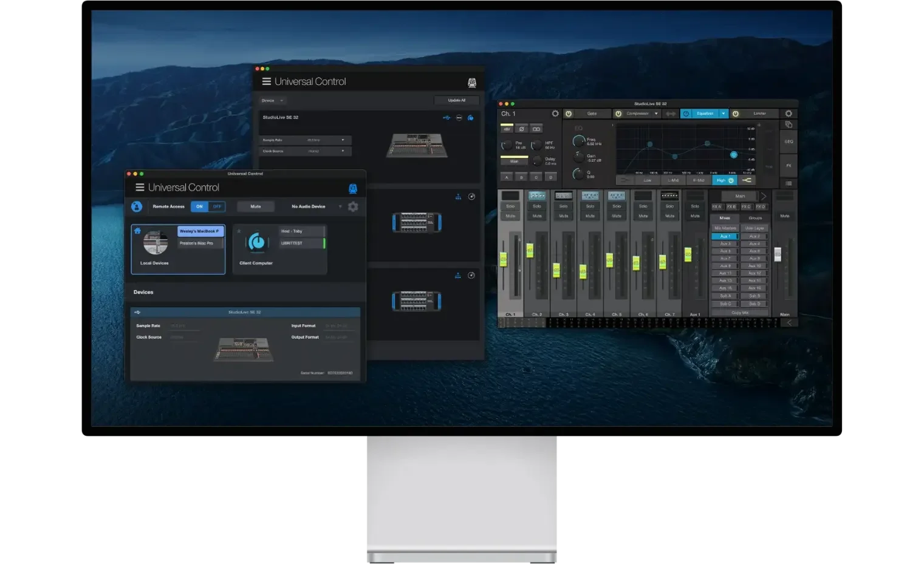Toggle the Equalizer power button

point(686,114)
